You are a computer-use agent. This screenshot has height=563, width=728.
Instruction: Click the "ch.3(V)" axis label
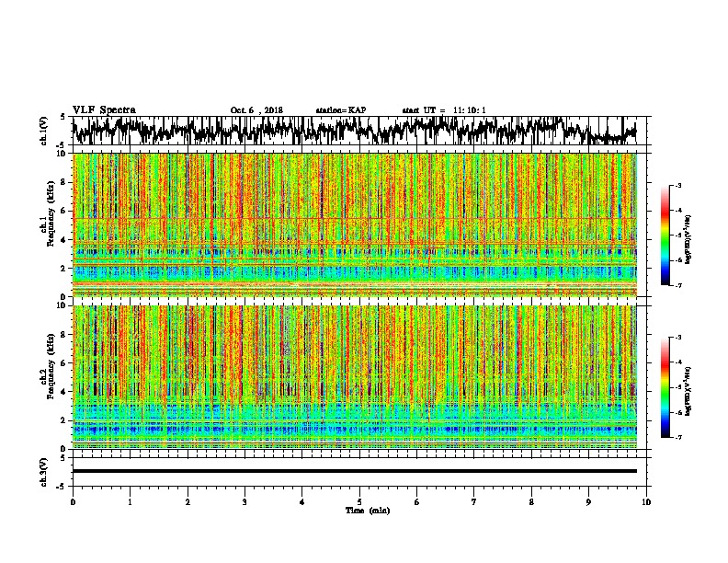[x=44, y=472]
